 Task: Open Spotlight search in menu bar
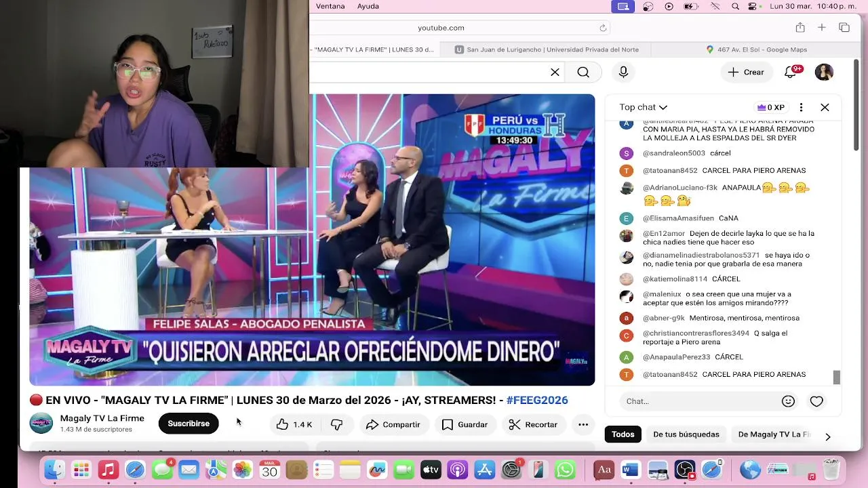pos(735,6)
